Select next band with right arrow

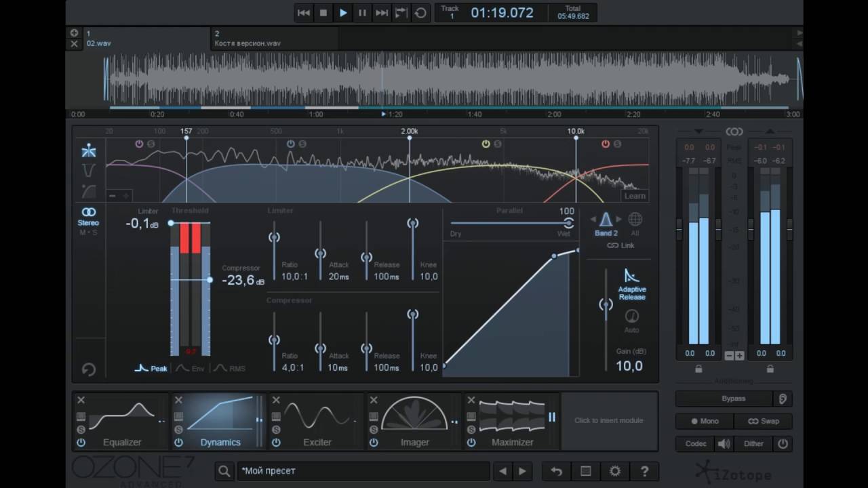[618, 220]
